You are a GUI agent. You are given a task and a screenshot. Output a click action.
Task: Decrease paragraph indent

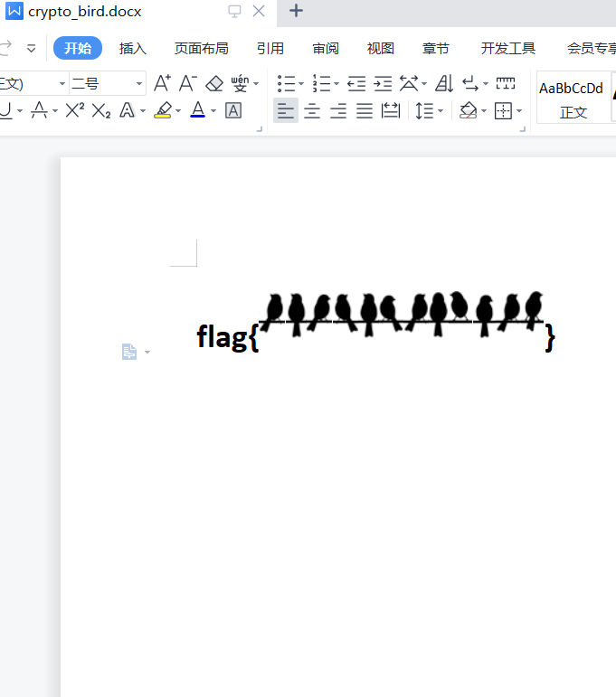[x=356, y=84]
